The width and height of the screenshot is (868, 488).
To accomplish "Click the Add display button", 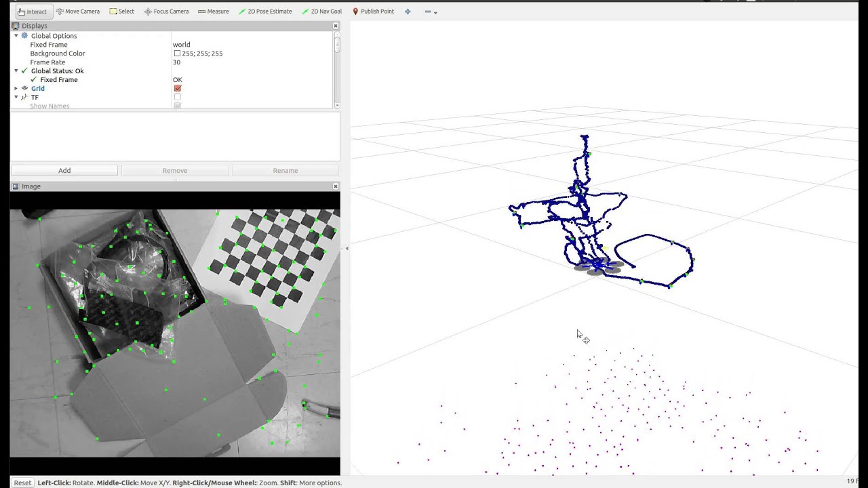I will point(64,171).
